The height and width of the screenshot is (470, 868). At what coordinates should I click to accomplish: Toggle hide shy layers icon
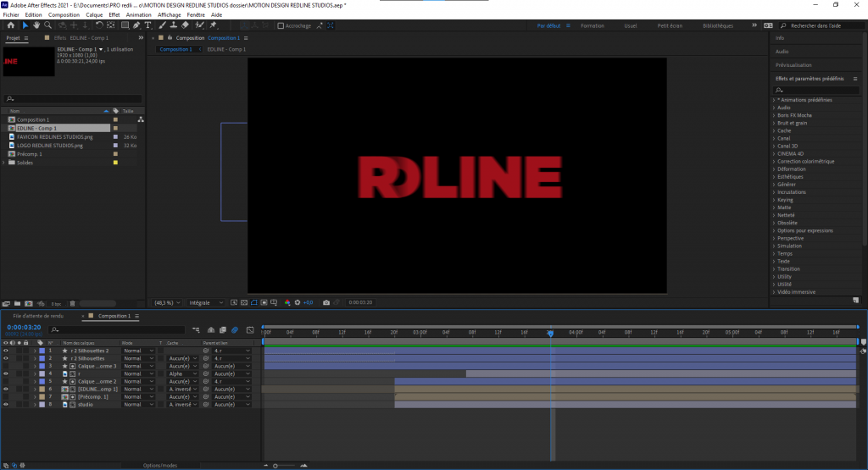click(211, 329)
